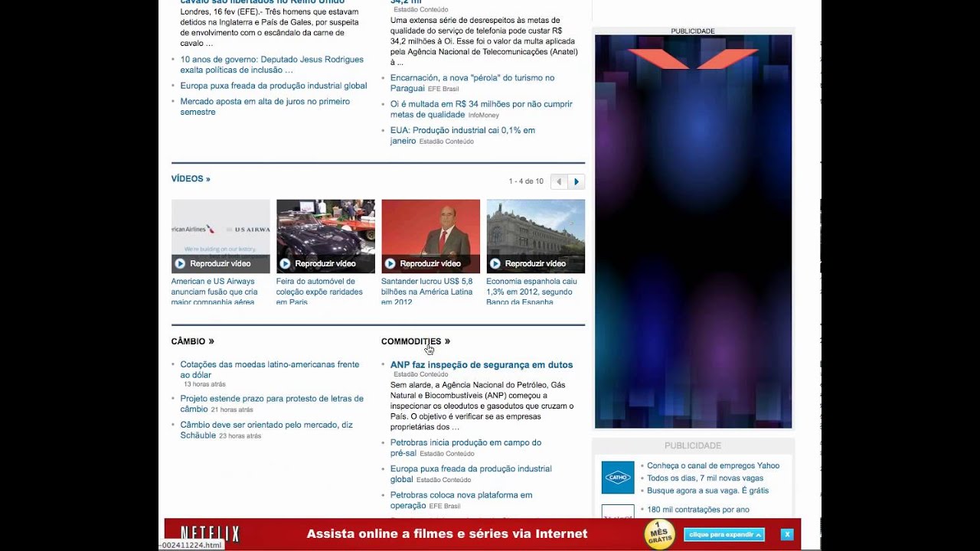Open 'Mercado aposta em alta de juros'
The height and width of the screenshot is (551, 980).
pyautogui.click(x=265, y=106)
